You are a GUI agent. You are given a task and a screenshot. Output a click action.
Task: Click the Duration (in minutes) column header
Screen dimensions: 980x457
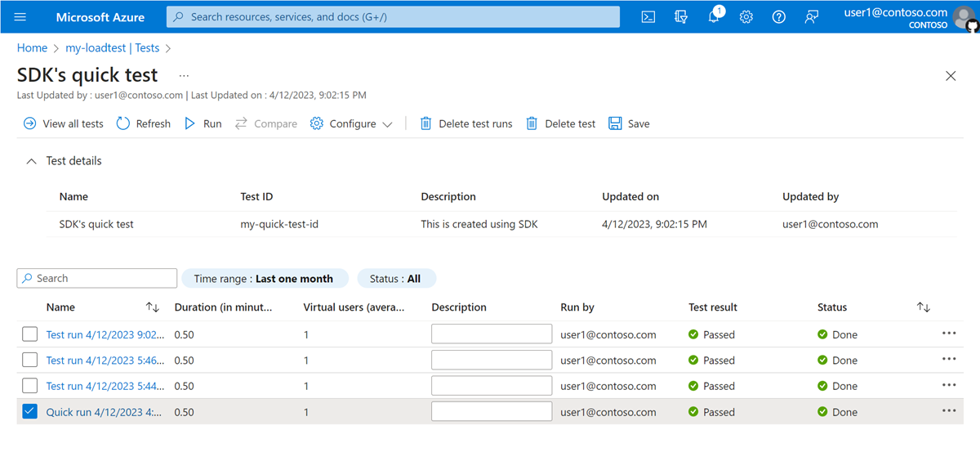pos(223,307)
